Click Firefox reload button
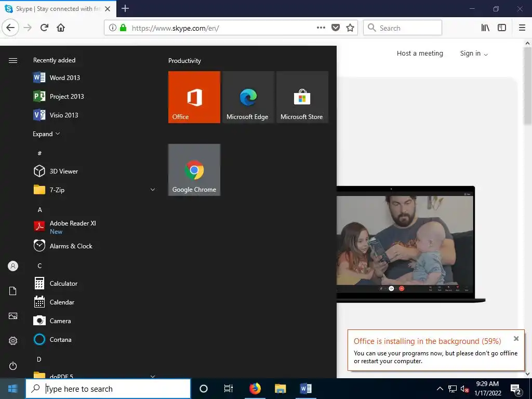532x399 pixels. (44, 28)
